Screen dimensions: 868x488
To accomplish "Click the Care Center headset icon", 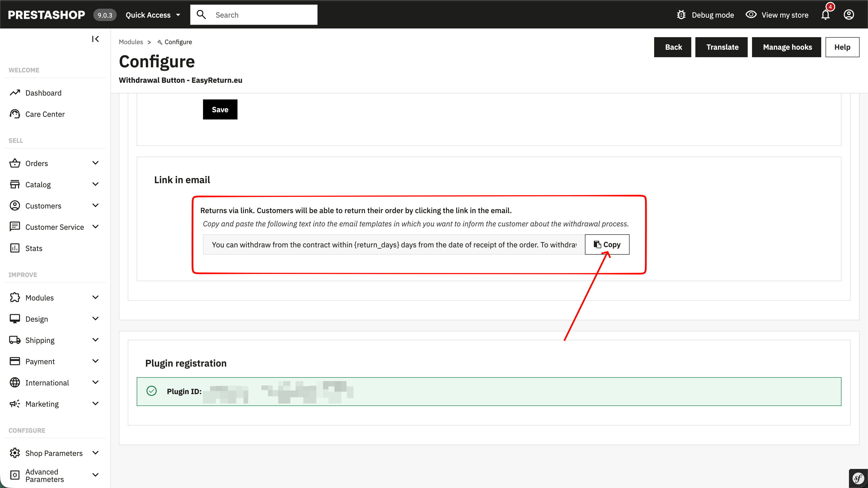I will point(15,114).
